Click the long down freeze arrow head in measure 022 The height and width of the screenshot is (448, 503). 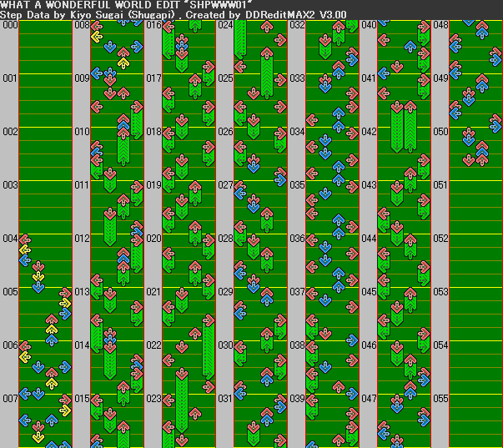pos(182,375)
